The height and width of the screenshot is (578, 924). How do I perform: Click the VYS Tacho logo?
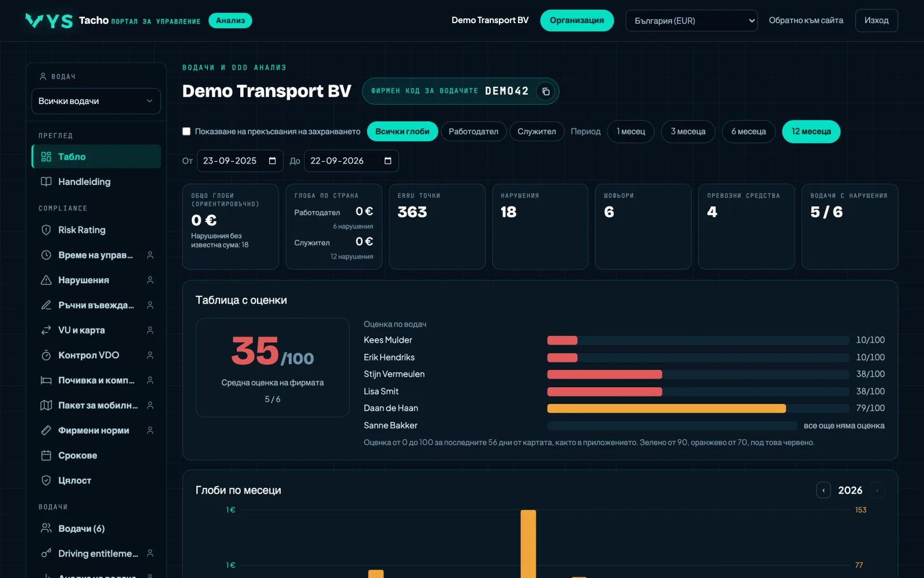[x=49, y=21]
